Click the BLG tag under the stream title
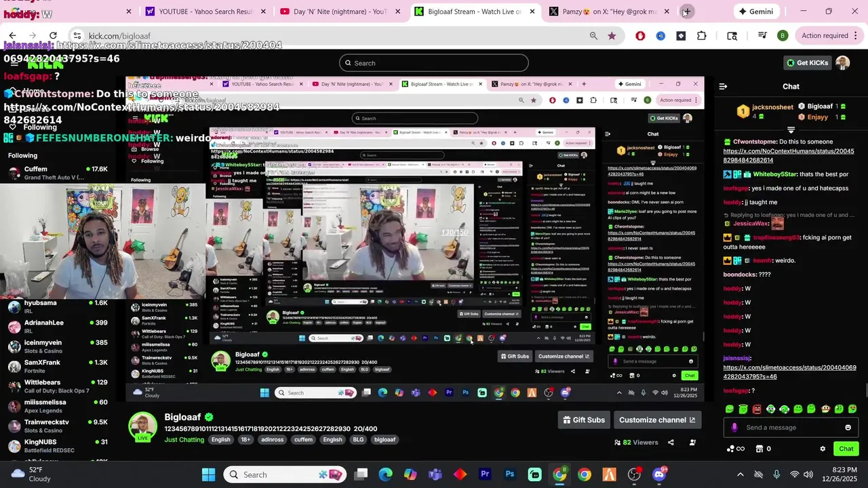Screen dimensions: 868x488 tap(358, 439)
